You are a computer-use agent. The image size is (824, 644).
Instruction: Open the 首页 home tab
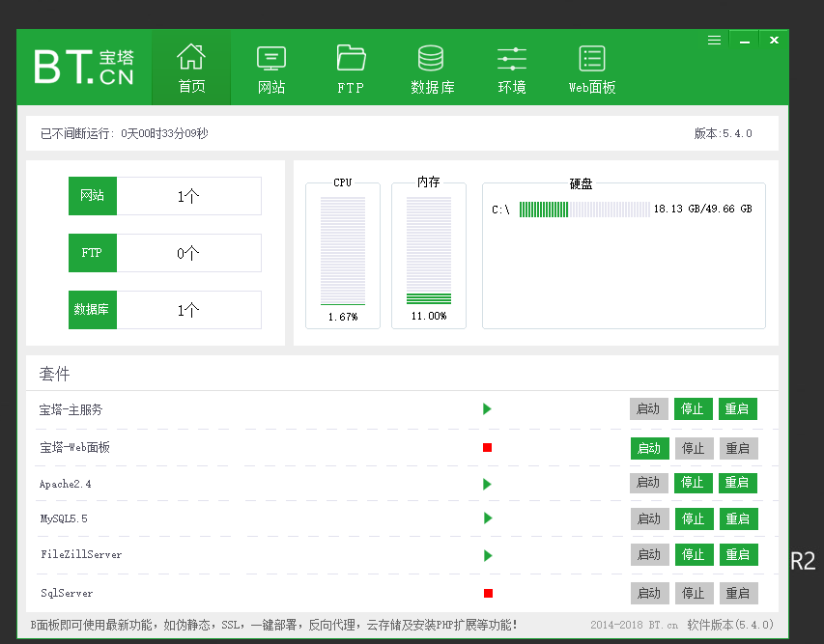coord(191,68)
